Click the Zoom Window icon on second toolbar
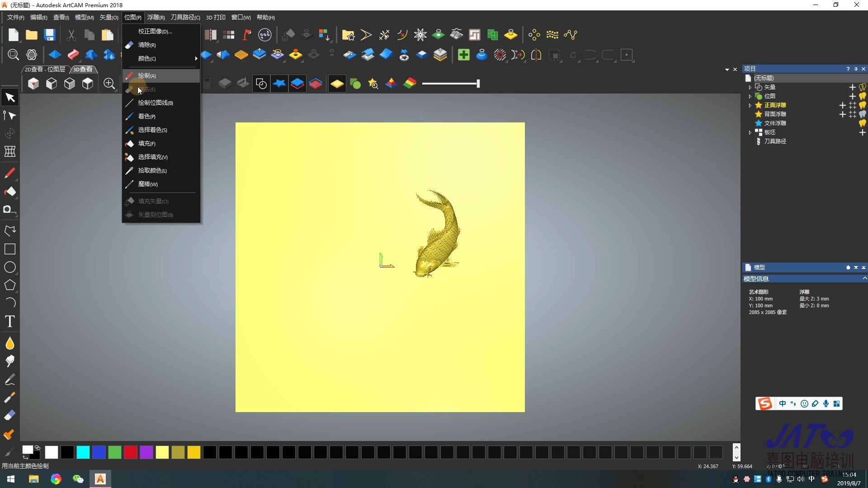The image size is (868, 488). [13, 55]
